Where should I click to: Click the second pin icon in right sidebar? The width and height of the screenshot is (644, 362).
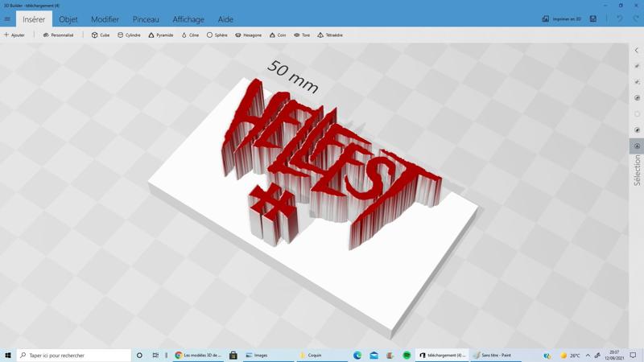tap(637, 82)
